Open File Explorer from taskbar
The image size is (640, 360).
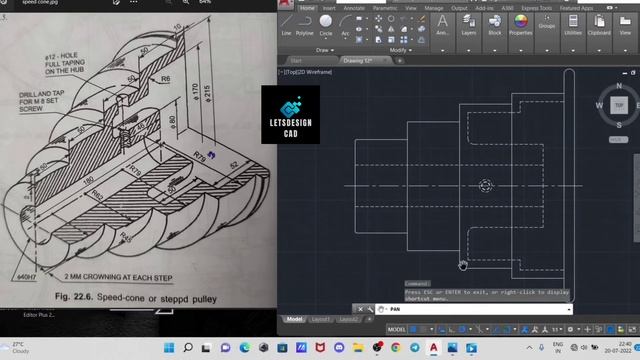(358, 348)
